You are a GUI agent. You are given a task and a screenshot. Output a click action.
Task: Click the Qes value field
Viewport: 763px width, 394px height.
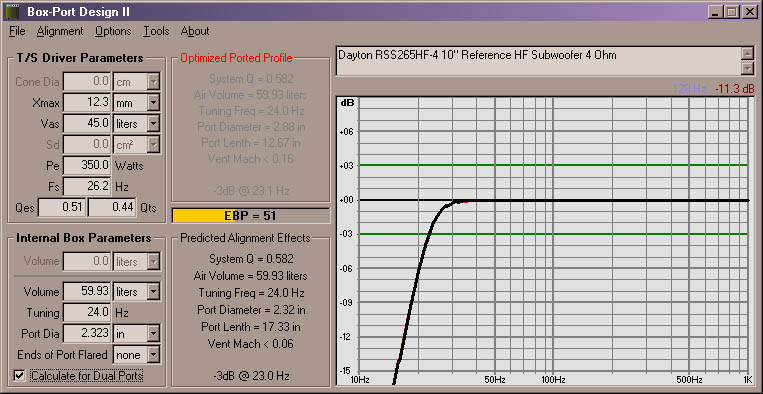pyautogui.click(x=62, y=207)
